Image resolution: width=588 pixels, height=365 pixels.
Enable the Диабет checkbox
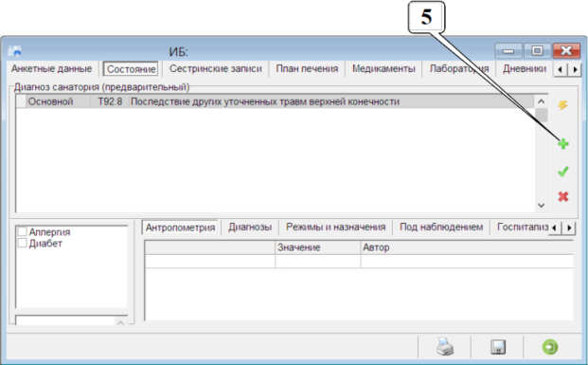pos(22,243)
